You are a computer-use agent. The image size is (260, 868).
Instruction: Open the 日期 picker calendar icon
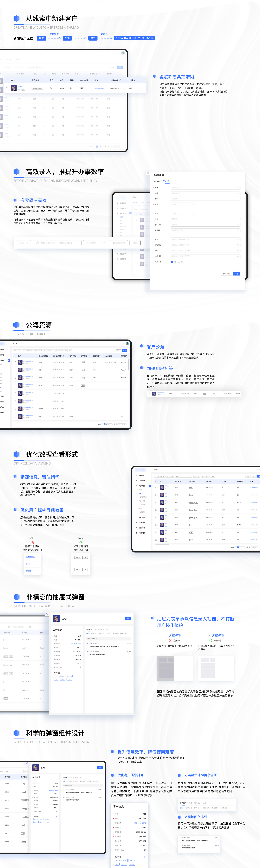coord(194,205)
